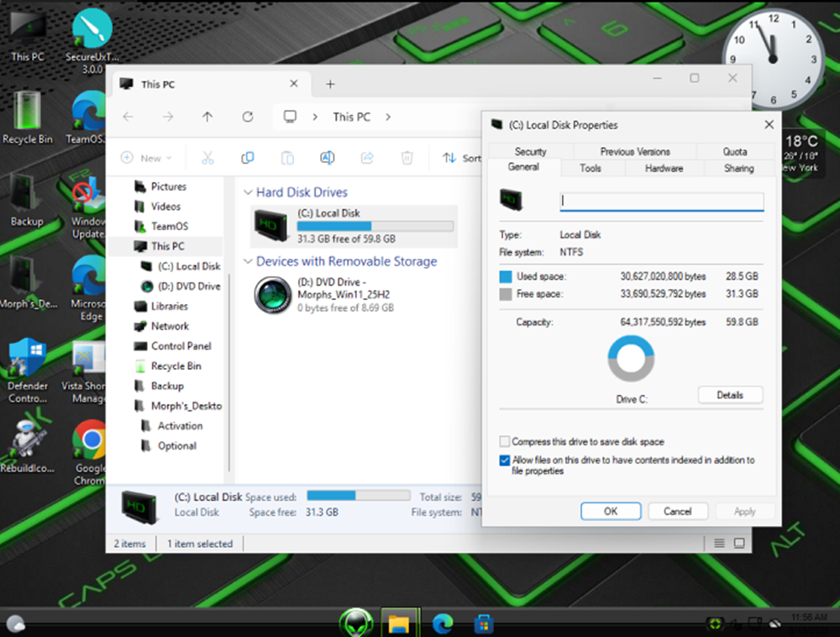Launch Microsoft Edge from the taskbar

tap(443, 623)
